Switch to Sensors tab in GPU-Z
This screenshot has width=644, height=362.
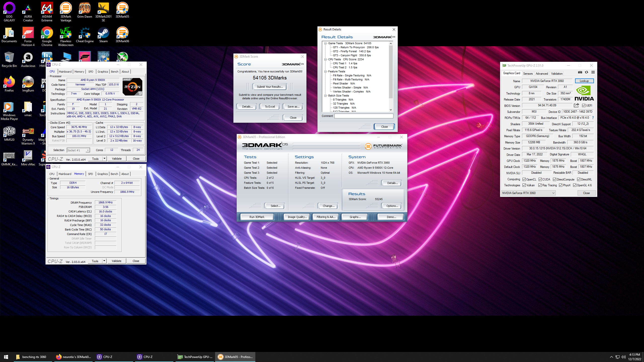pos(528,74)
